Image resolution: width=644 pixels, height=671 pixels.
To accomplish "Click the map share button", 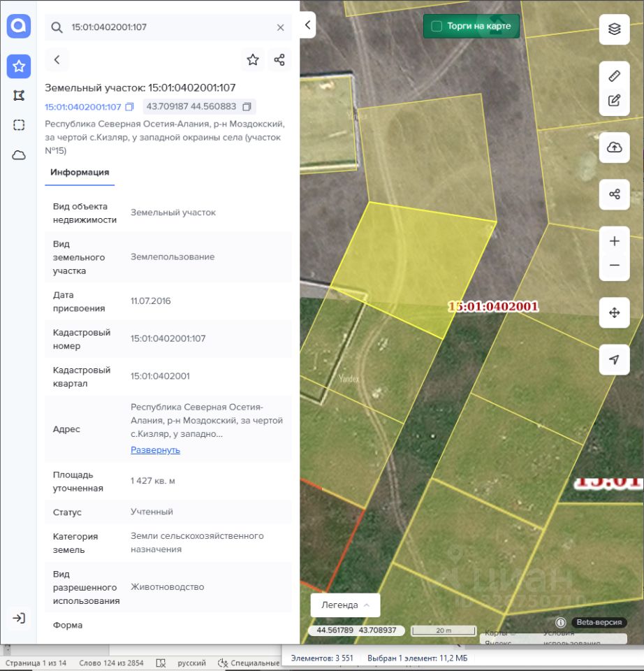I will [x=615, y=194].
